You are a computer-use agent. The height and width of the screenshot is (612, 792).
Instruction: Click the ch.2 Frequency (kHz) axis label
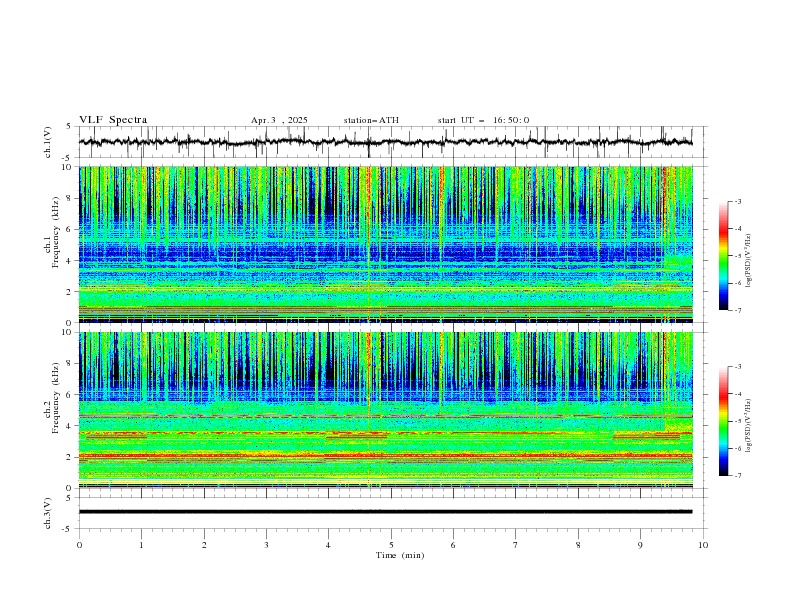(x=52, y=397)
